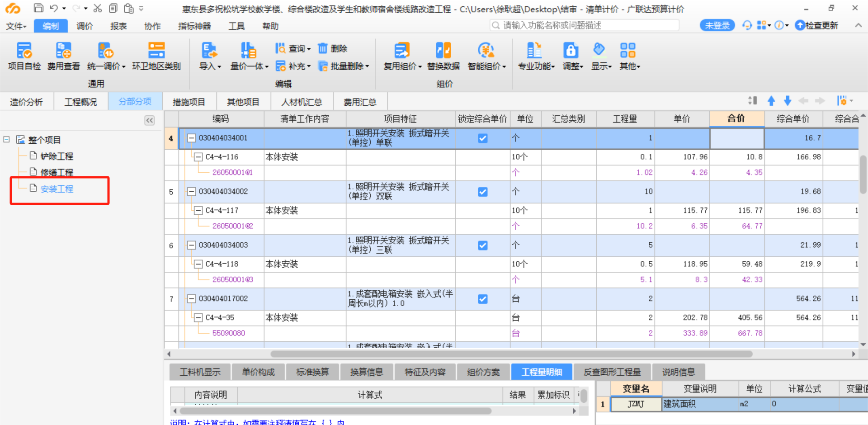Viewport: 868px width, 425px height.
Task: Collapse the left navigation panel
Action: point(150,120)
